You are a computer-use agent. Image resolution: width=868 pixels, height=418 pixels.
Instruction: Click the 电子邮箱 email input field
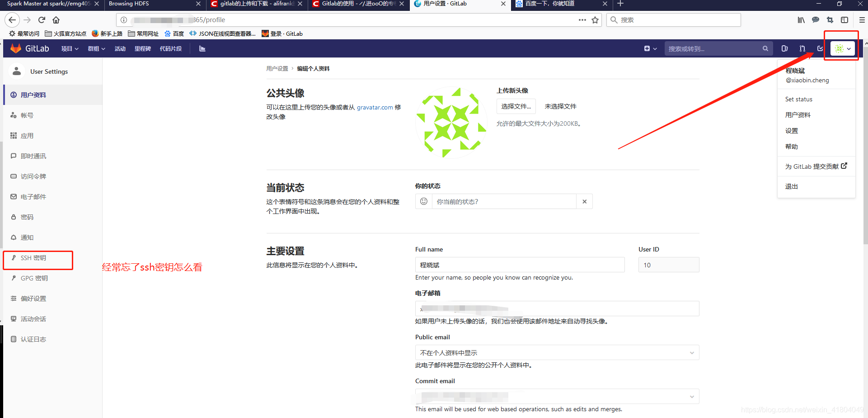(x=557, y=309)
